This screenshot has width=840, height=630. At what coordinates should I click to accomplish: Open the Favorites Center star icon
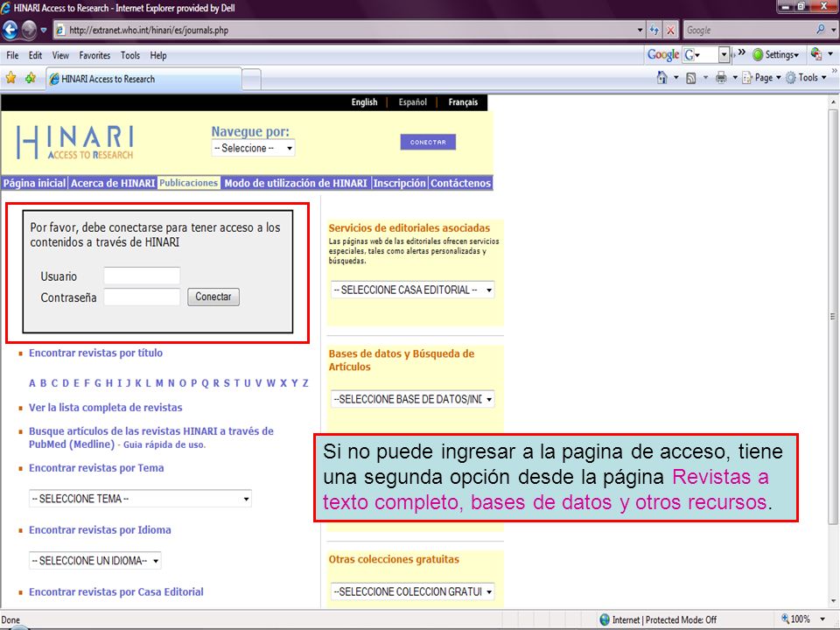[10, 78]
